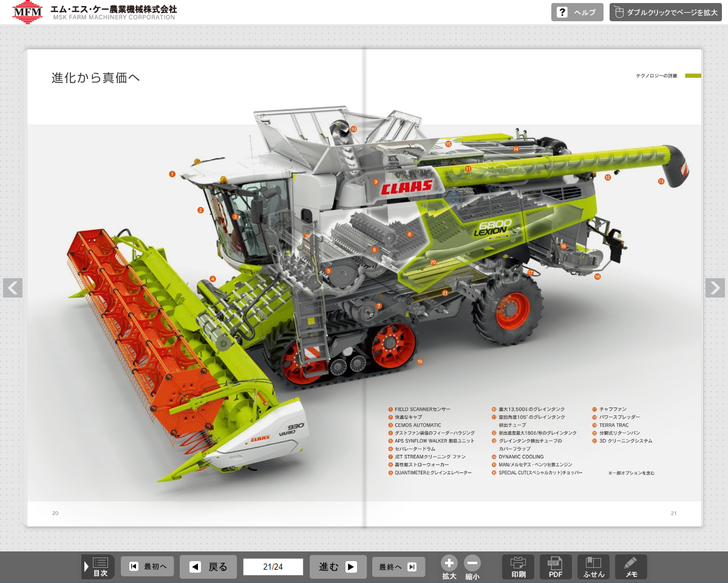
Task: Open the ヘルプ help button
Action: [577, 12]
